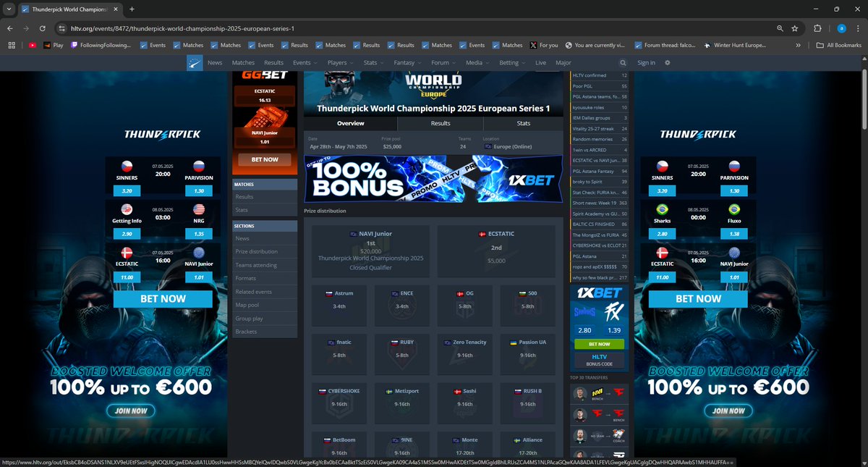
Task: Open the tab search chevron at the window corner
Action: (x=9, y=9)
